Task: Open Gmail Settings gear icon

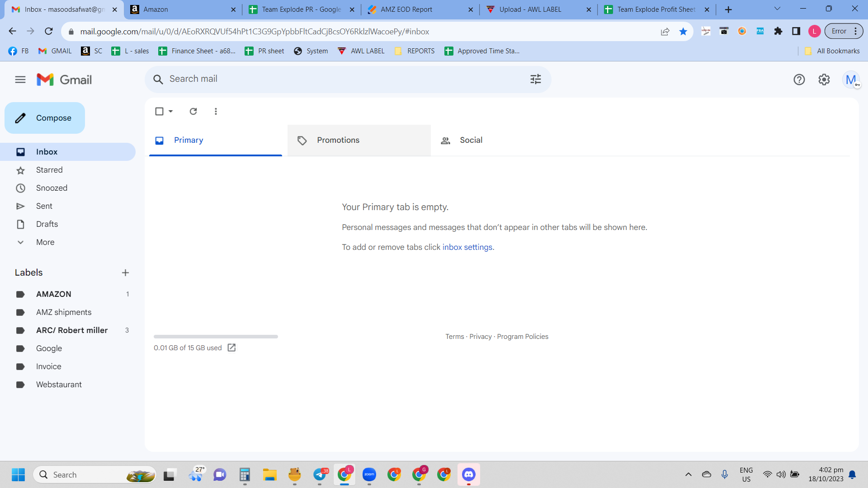Action: [824, 80]
